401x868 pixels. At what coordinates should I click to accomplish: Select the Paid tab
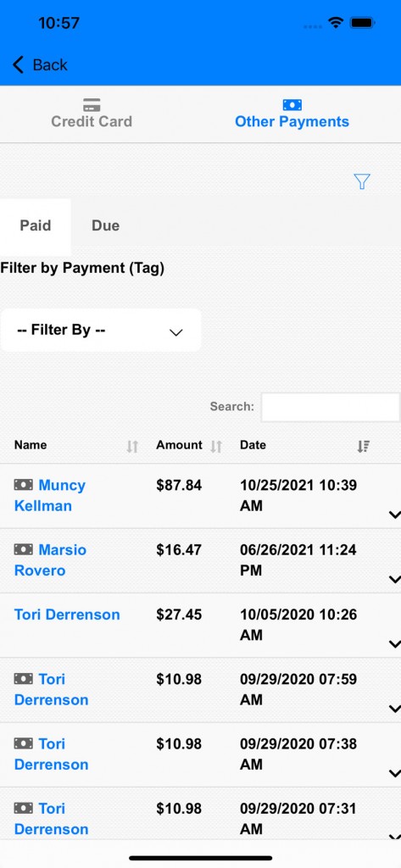point(36,225)
